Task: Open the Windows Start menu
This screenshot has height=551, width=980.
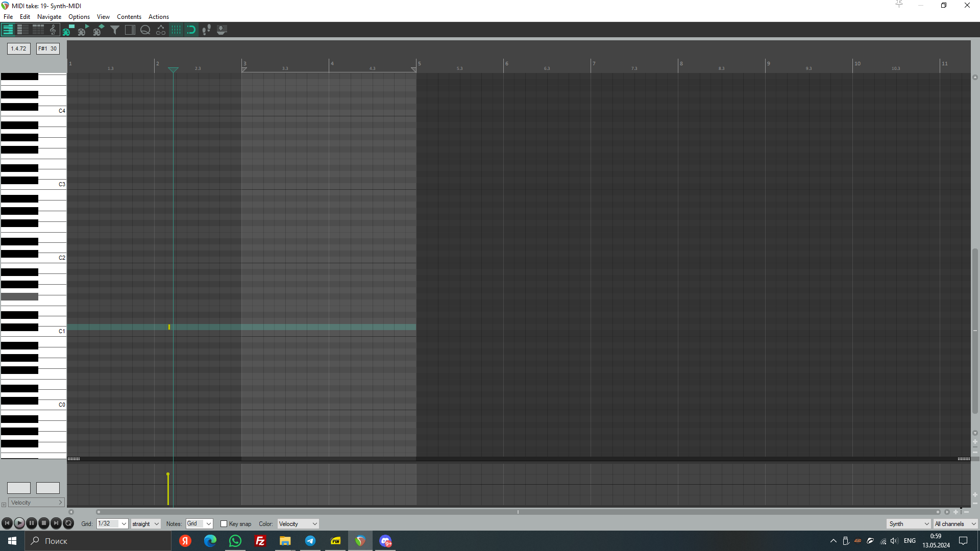Action: [x=12, y=541]
